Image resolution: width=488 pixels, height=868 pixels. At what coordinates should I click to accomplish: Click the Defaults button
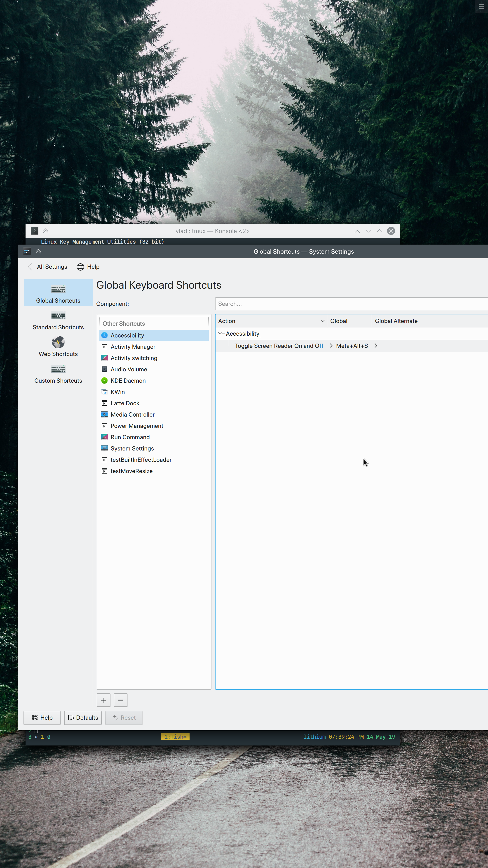[83, 718]
